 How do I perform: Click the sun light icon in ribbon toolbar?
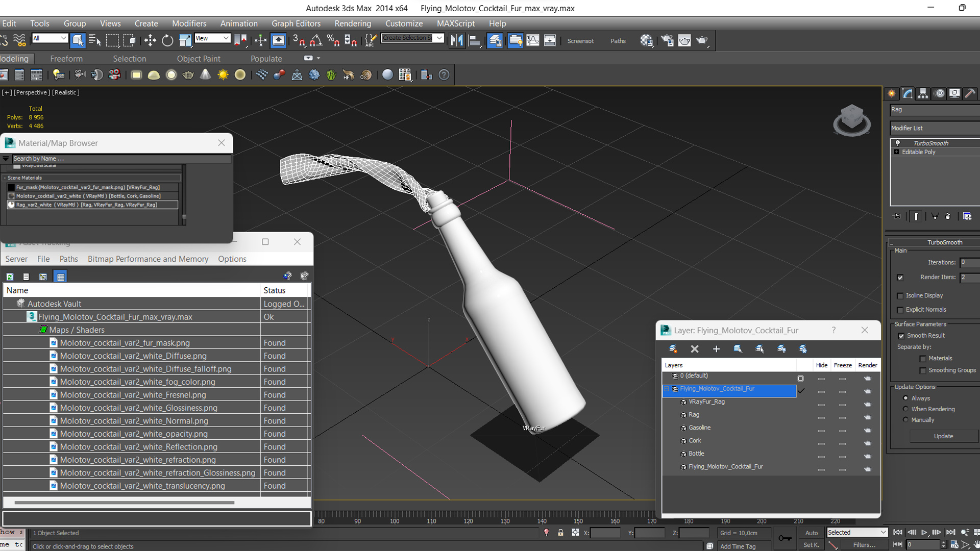coord(223,75)
